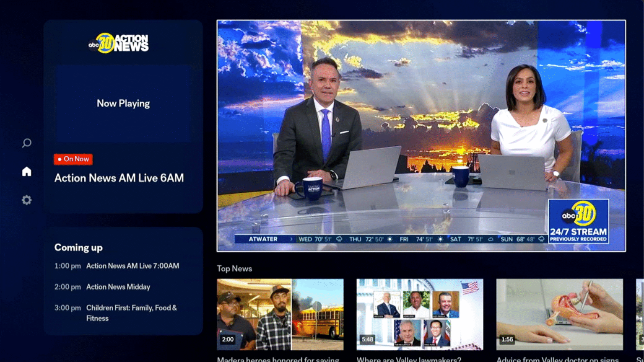644x362 pixels.
Task: Select the Home icon in the sidebar
Action: coord(26,171)
